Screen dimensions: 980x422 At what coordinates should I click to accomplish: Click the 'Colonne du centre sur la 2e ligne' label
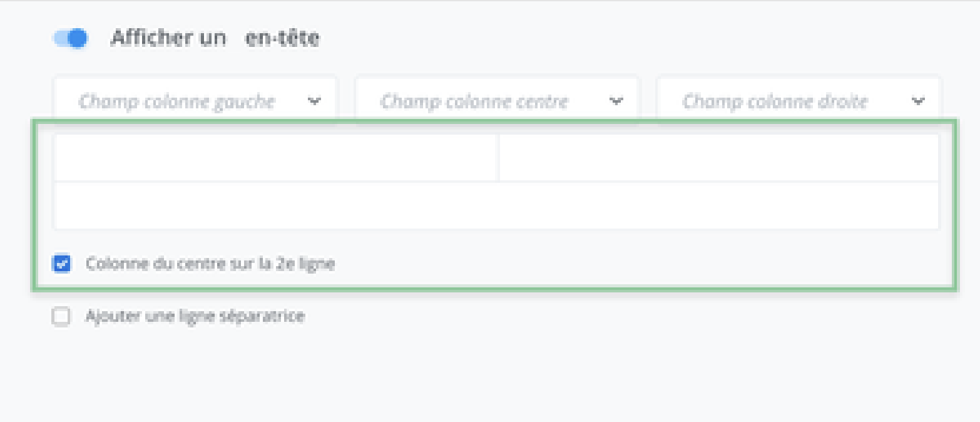click(x=210, y=264)
